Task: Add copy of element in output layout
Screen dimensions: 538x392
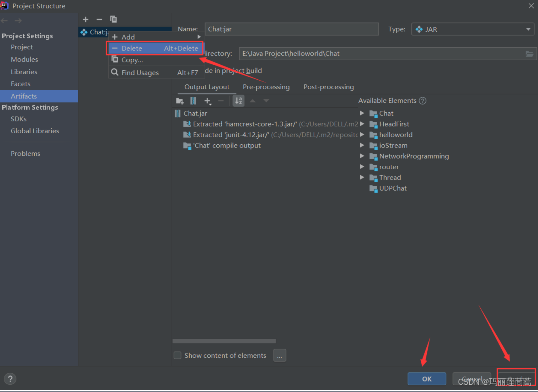Action: tap(208, 101)
